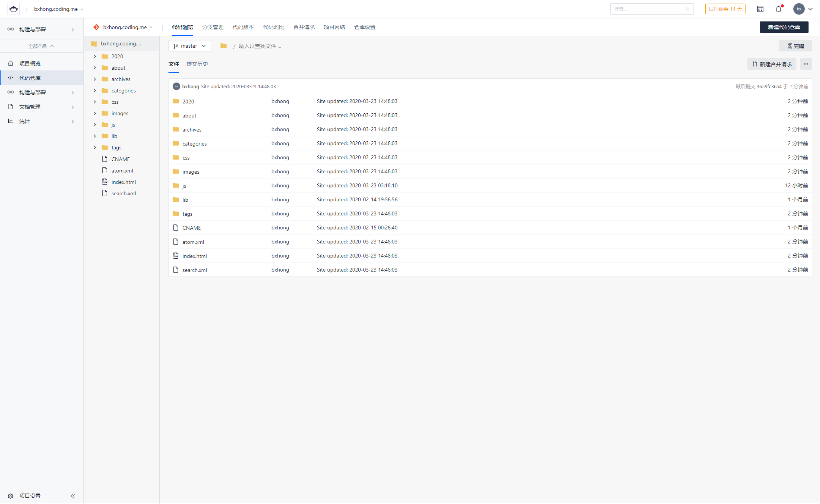Viewport: 820px width, 504px height.
Task: Open the calendar window icon in header
Action: (x=760, y=9)
